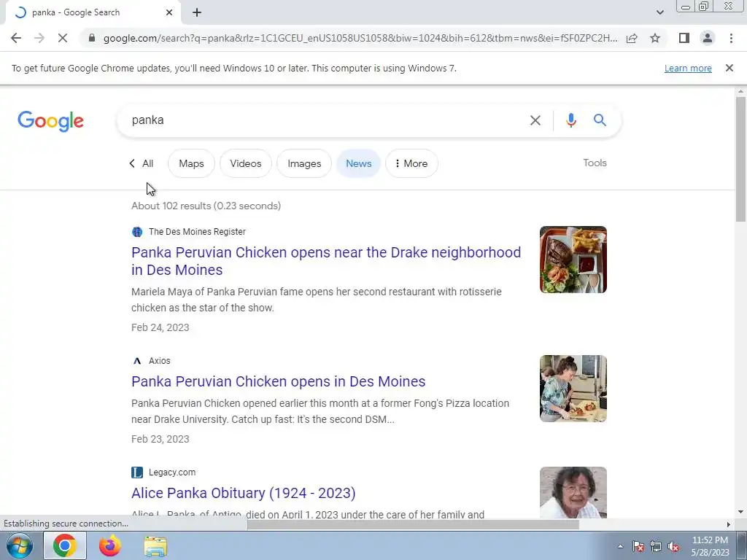Switch to Videos results

point(245,163)
